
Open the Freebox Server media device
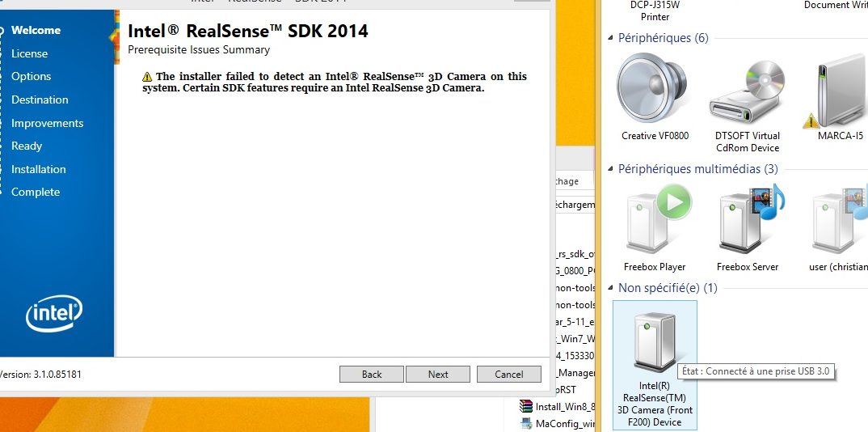coord(752,220)
